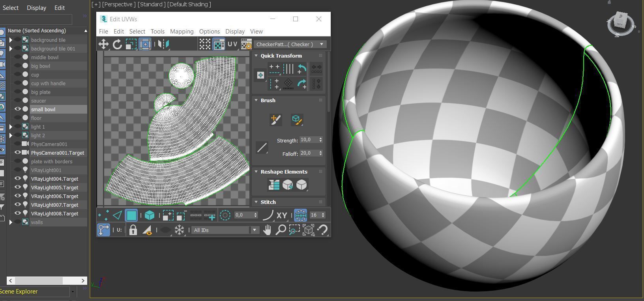
Task: Expand the light 2 tree node
Action: [11, 135]
